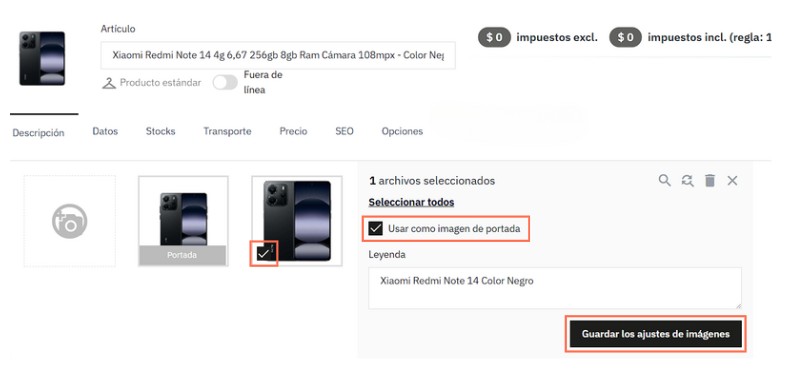
Task: Select the SEO tab
Action: [344, 132]
